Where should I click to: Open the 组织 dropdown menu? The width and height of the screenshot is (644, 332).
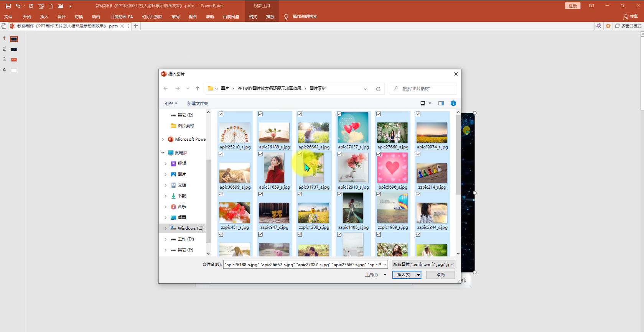(171, 104)
